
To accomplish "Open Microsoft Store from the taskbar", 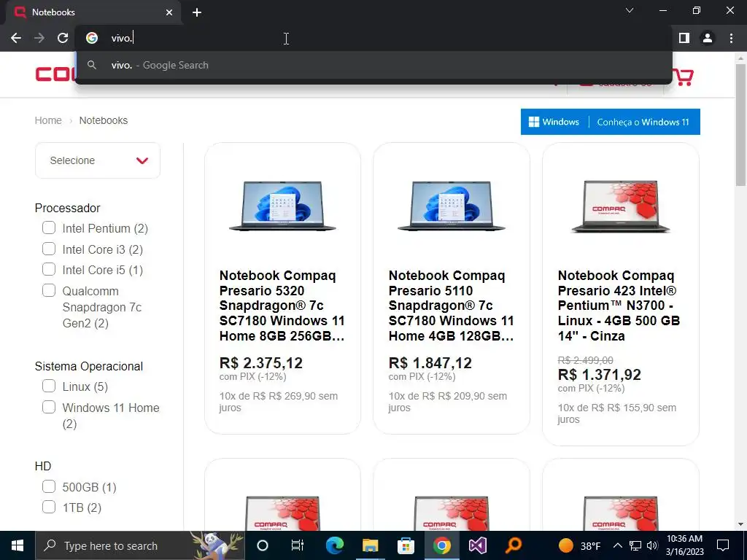I will click(x=406, y=545).
